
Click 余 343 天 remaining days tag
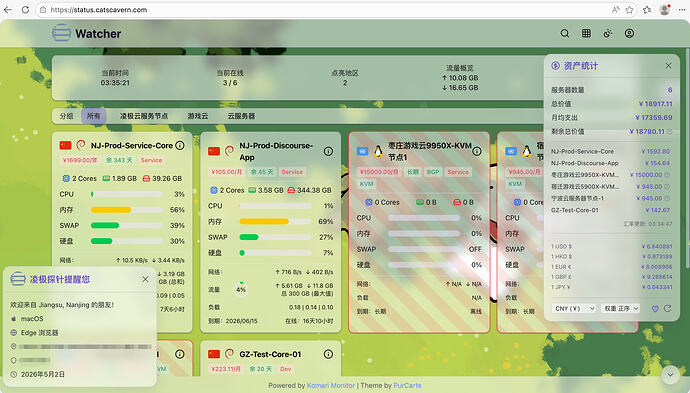click(119, 160)
